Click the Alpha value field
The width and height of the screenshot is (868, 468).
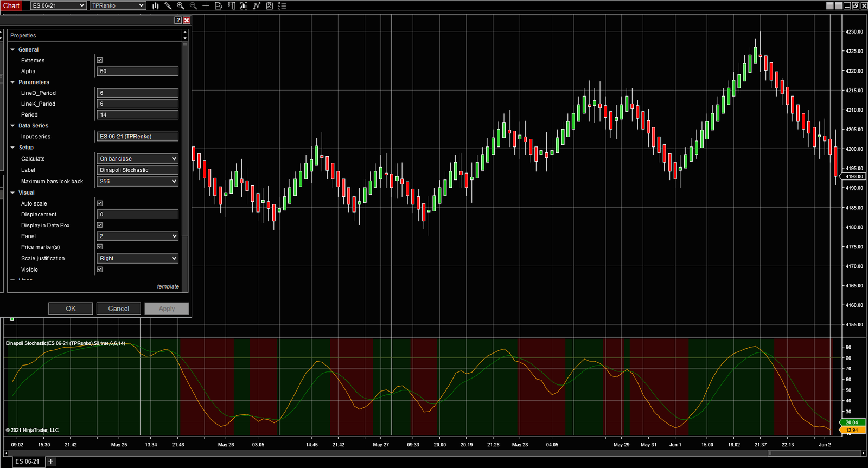click(x=138, y=71)
